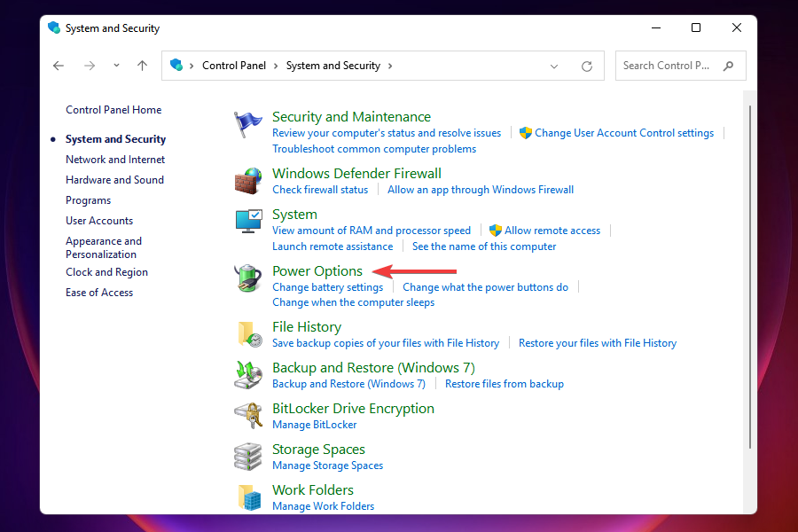Expand the address bar history dropdown

[x=554, y=66]
